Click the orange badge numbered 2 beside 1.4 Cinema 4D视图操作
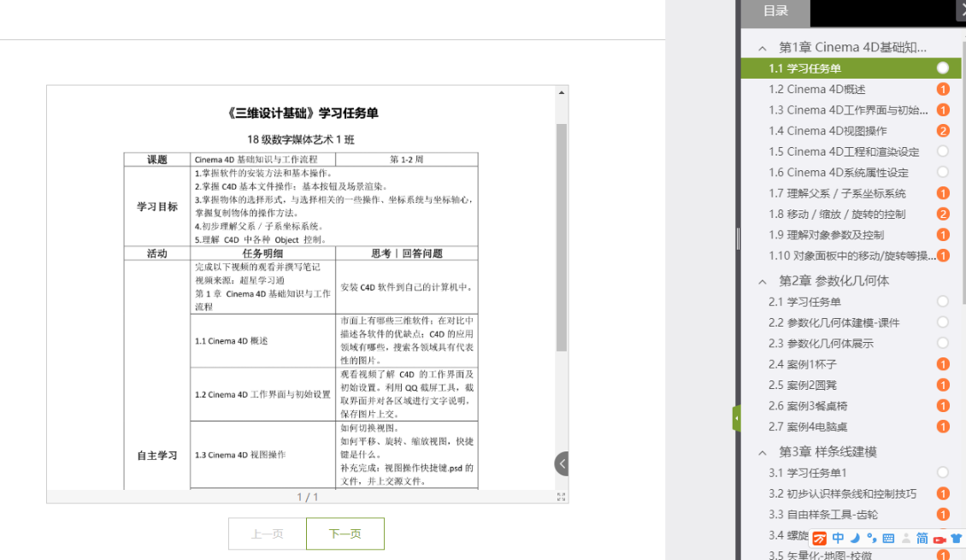The width and height of the screenshot is (966, 560). click(x=943, y=131)
